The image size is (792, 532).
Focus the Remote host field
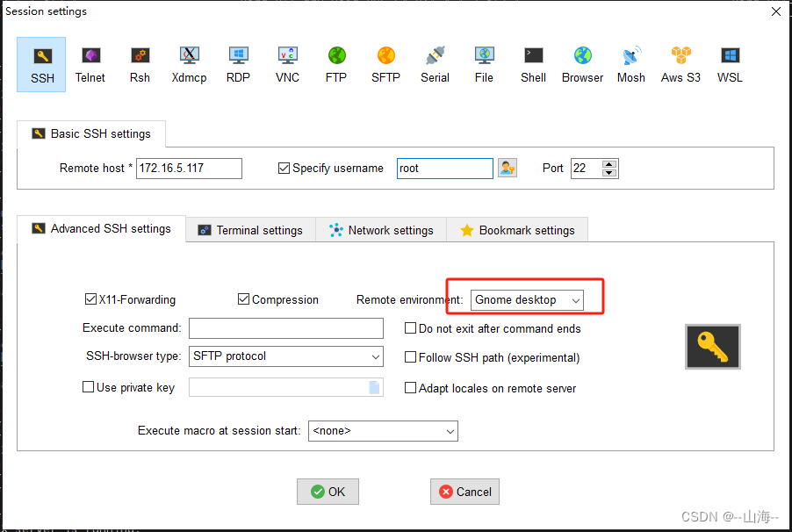[x=189, y=169]
